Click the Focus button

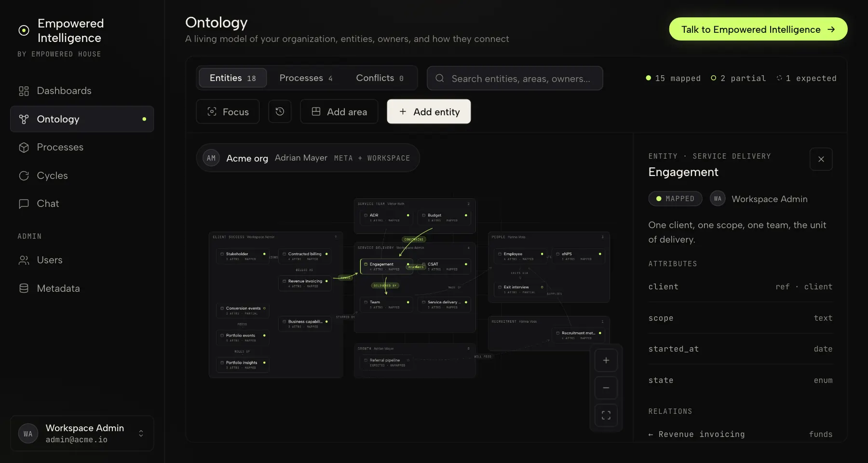point(228,111)
